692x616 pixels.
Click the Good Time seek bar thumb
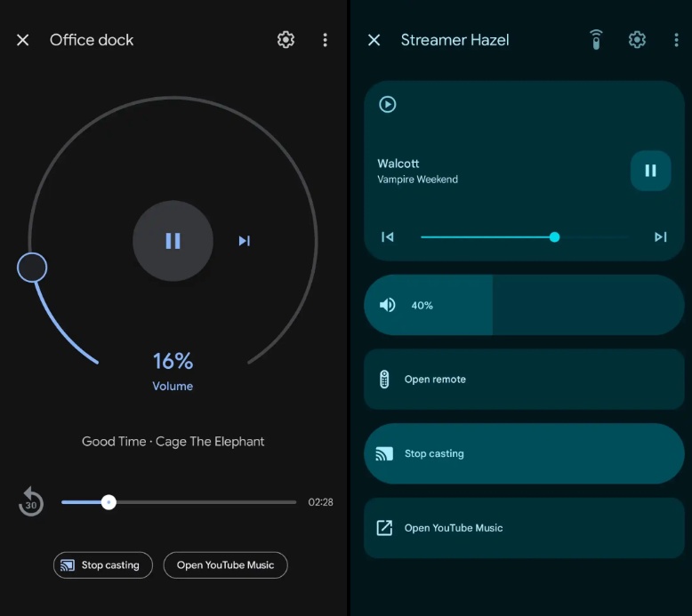click(x=109, y=502)
